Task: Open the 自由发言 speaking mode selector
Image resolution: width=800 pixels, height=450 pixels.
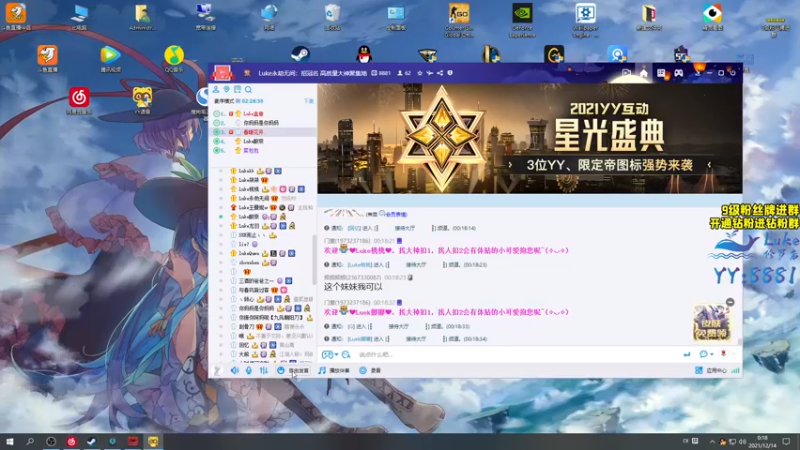Action: tap(293, 370)
